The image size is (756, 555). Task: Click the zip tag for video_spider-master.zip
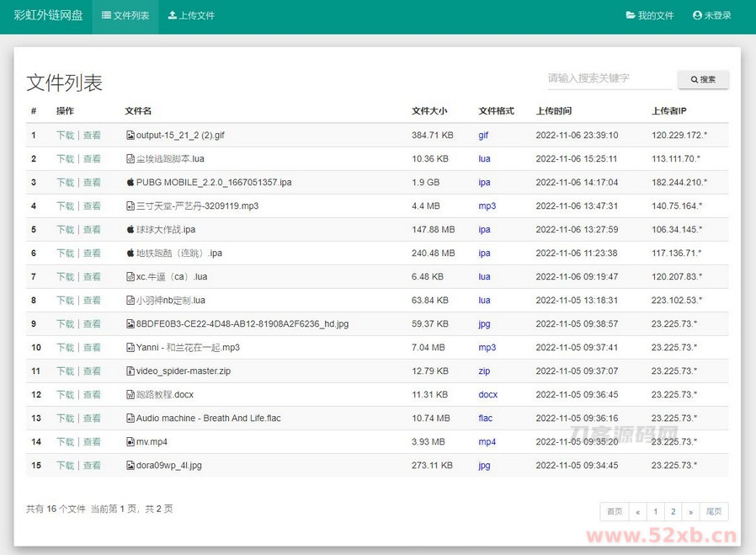(484, 371)
